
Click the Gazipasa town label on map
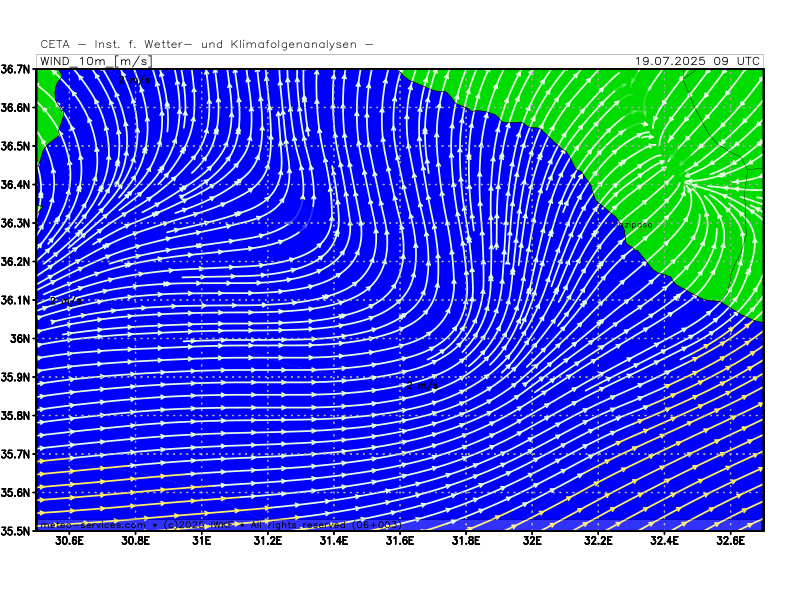pos(633,224)
